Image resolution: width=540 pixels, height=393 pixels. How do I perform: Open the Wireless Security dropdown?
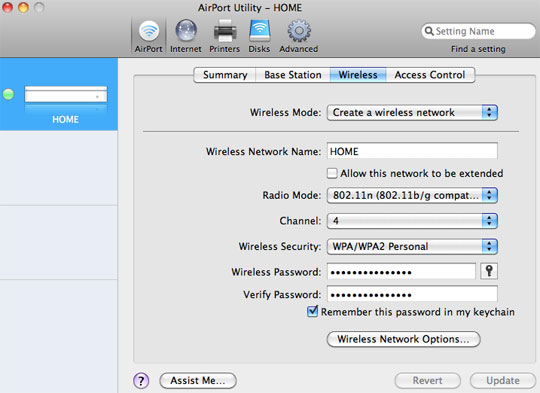point(412,246)
